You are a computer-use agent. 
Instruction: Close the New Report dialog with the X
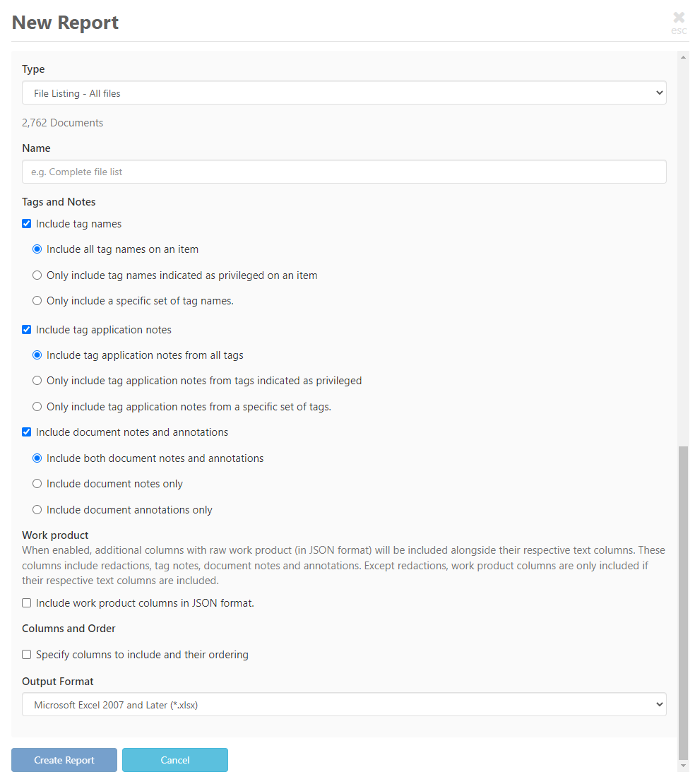point(678,17)
